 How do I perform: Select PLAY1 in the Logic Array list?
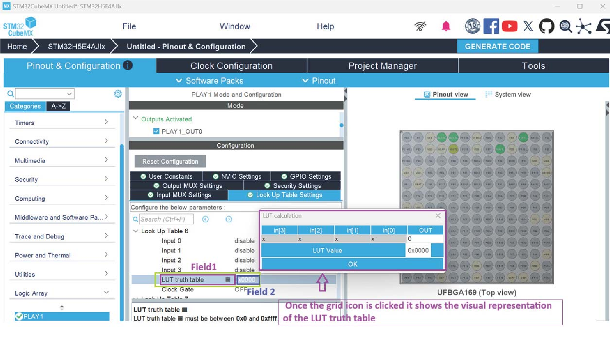point(62,316)
